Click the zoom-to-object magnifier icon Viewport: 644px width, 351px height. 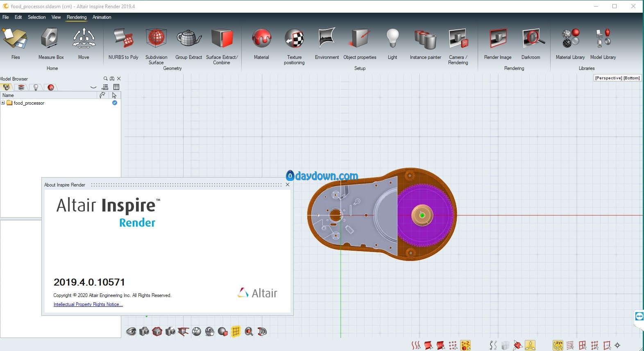click(249, 331)
